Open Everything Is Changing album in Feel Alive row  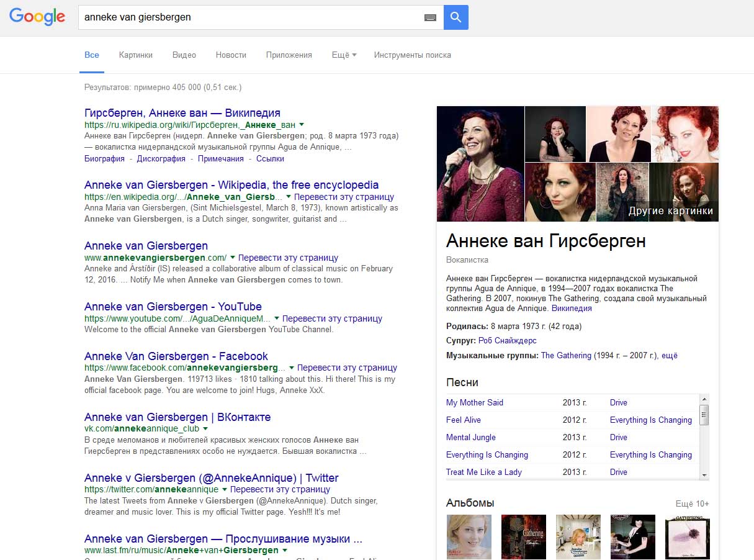(651, 420)
